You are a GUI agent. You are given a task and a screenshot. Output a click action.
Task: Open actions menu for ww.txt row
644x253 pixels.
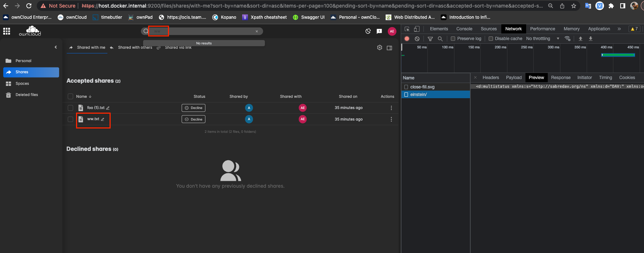[391, 119]
